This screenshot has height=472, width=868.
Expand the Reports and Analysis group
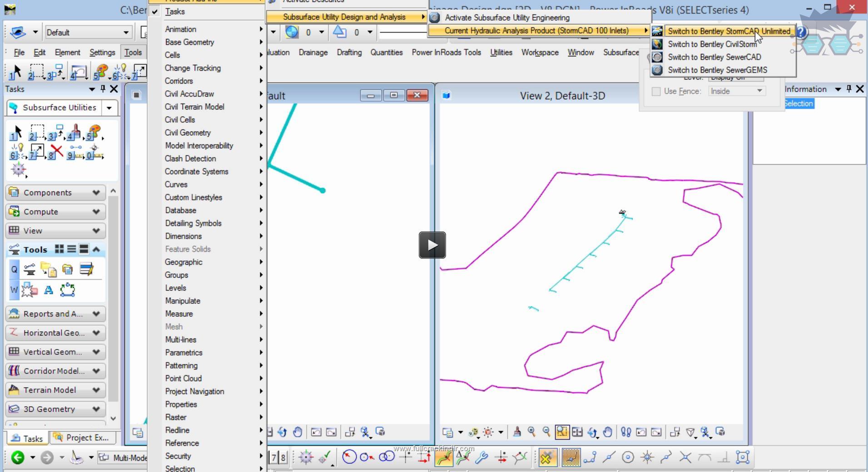[x=56, y=314]
